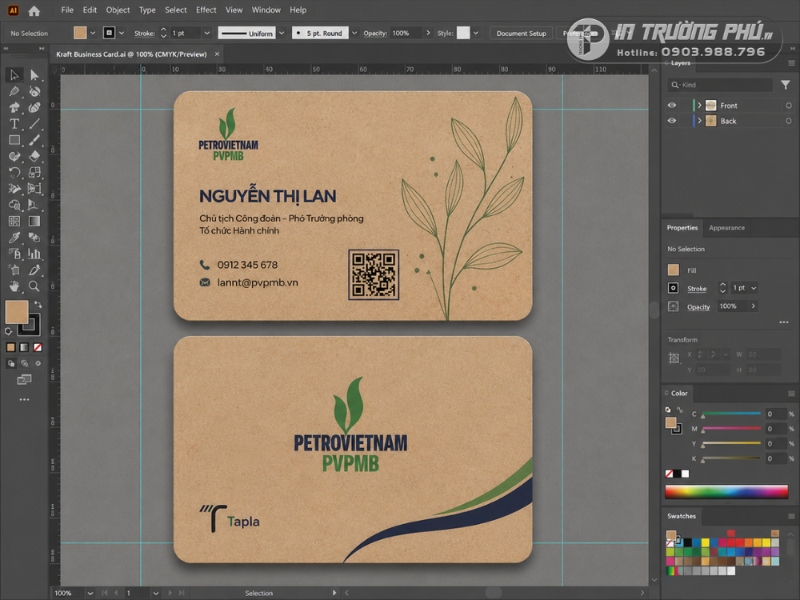Select the Column Graph tool
This screenshot has width=800, height=600.
pos(34,254)
